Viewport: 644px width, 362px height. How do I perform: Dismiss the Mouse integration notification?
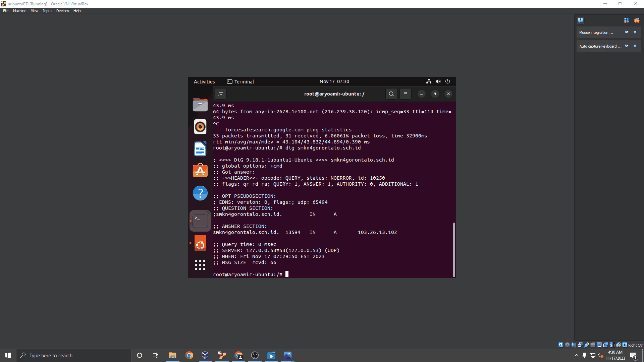click(x=635, y=32)
